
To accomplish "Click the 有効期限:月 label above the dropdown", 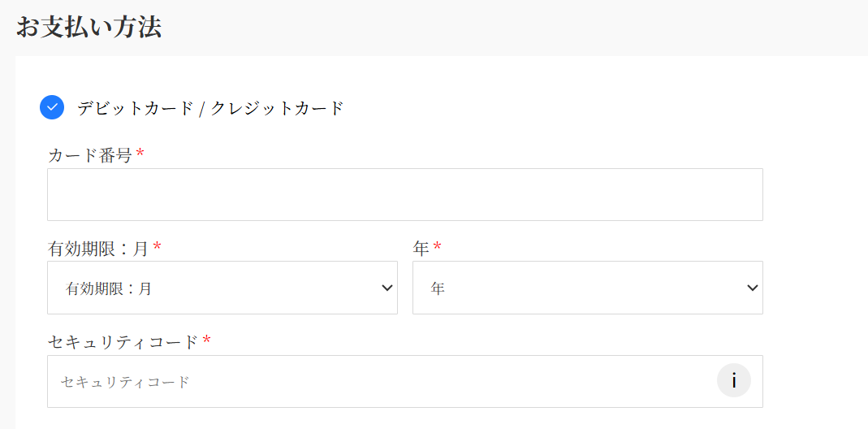I will (98, 249).
